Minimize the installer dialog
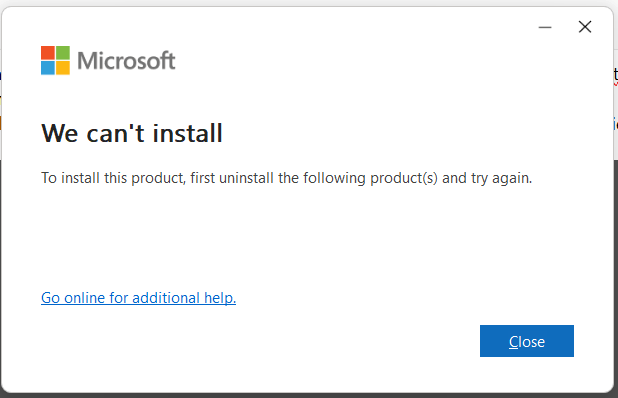The width and height of the screenshot is (618, 398). (x=545, y=27)
